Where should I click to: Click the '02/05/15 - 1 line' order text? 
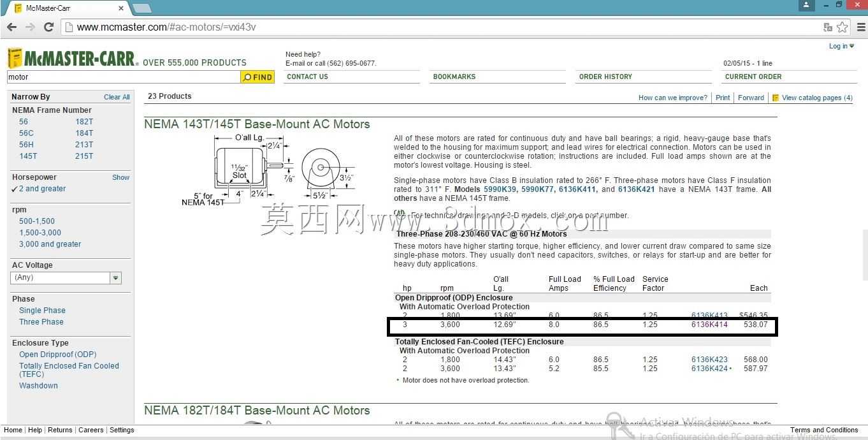(748, 63)
